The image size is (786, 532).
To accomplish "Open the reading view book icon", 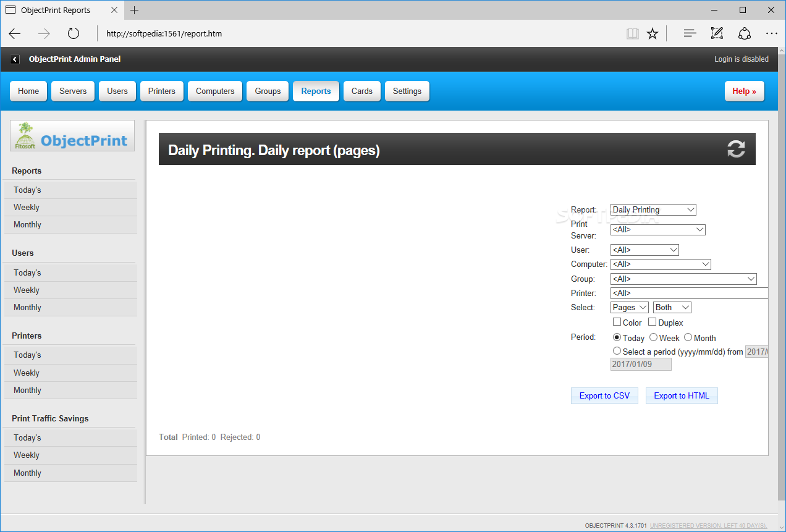I will [x=632, y=33].
